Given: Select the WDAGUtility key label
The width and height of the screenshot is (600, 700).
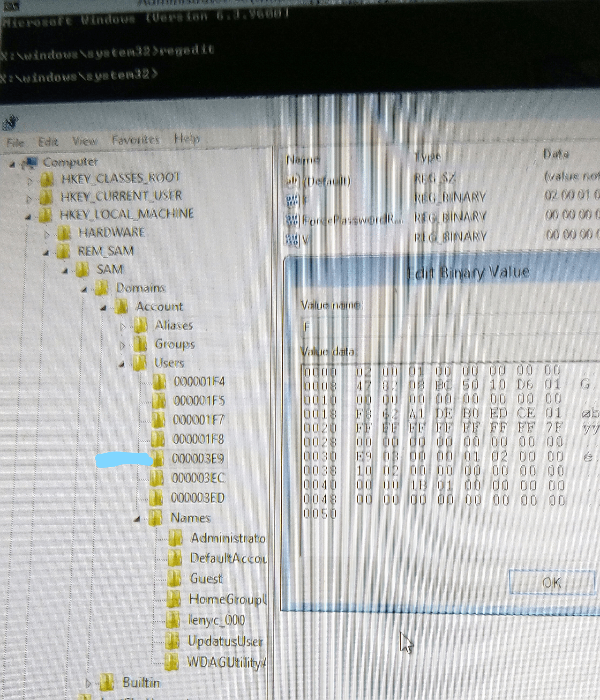Looking at the screenshot, I should 226,662.
